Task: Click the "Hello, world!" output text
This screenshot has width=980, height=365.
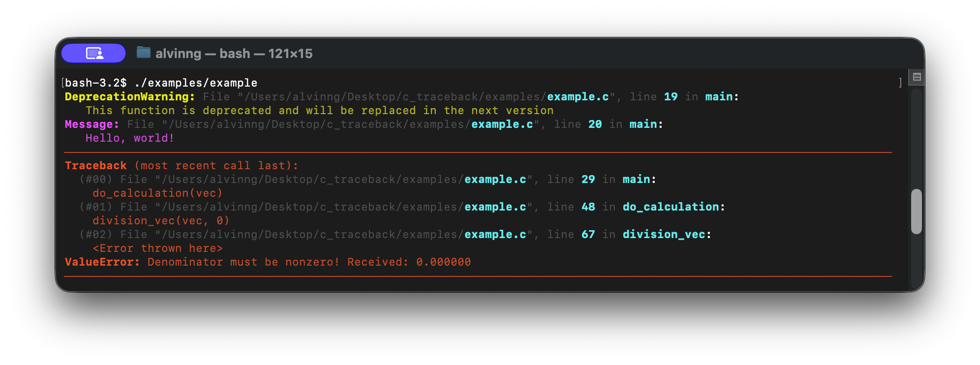Action: 130,138
